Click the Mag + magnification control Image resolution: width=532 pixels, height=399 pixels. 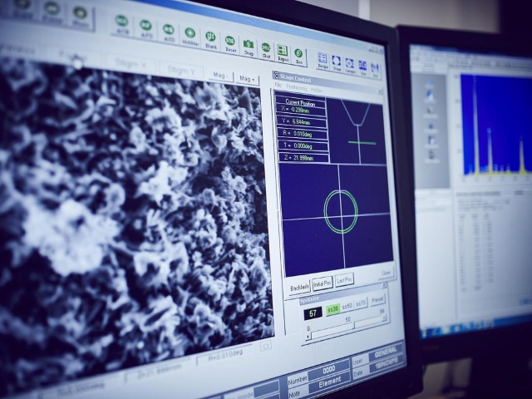[246, 79]
